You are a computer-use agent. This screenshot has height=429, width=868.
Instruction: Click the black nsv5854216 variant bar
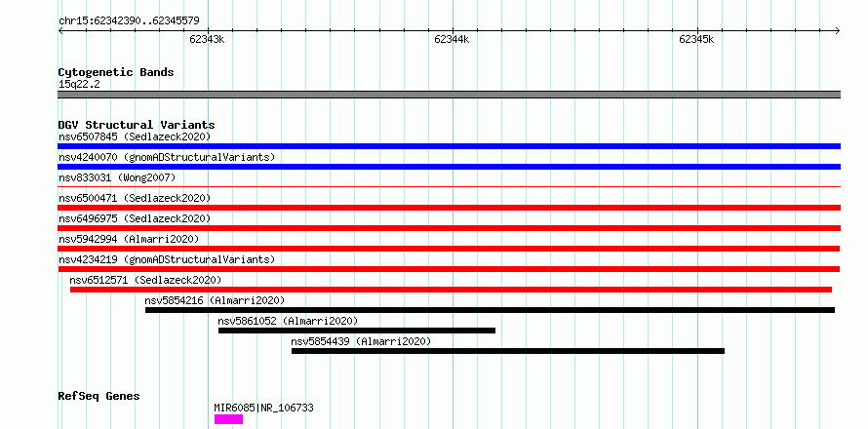490,310
